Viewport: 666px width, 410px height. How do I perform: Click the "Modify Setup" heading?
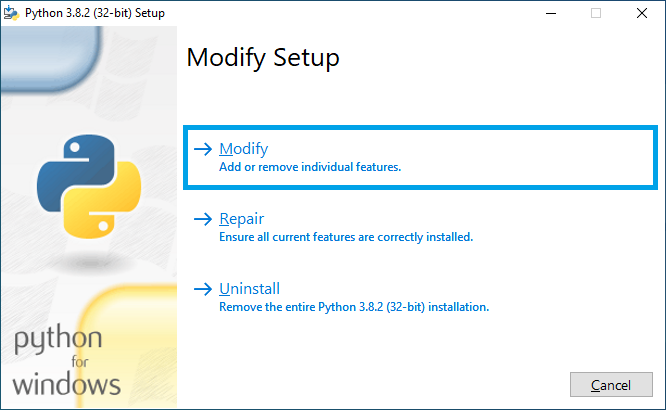[263, 58]
